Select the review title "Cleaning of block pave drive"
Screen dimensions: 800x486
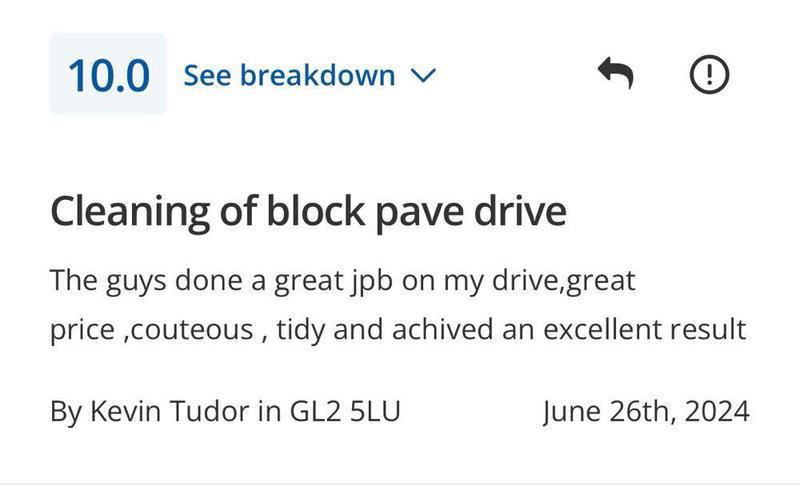308,211
